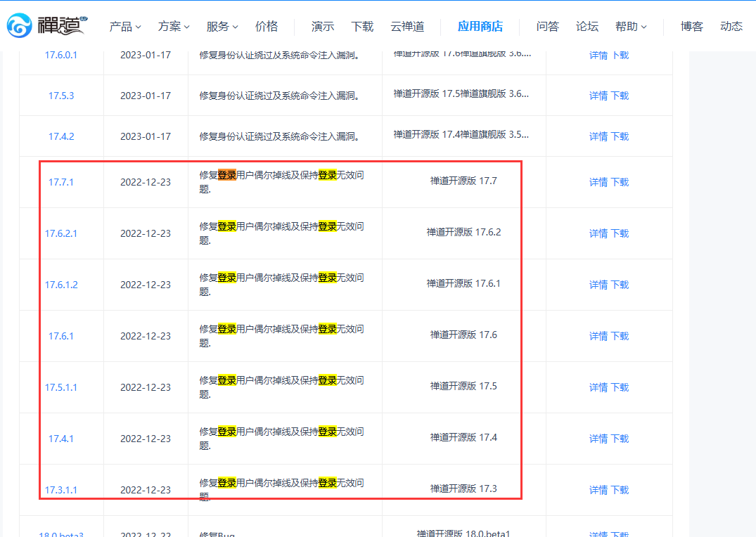
Task: Open the 问答 menu item
Action: [548, 27]
